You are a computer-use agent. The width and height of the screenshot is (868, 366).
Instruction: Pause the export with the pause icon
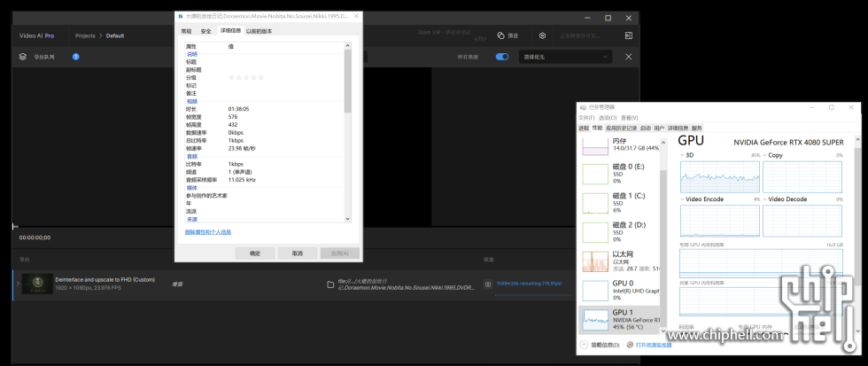(x=486, y=284)
